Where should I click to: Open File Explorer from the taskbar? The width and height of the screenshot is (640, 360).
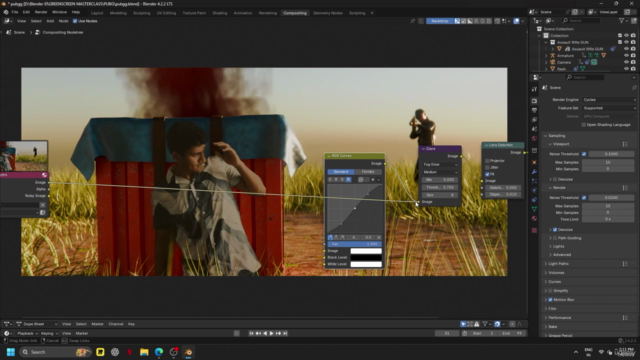pos(144,352)
